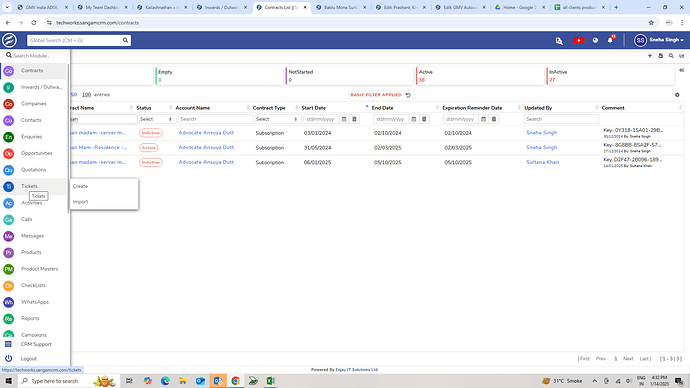Clear End Date filter with trash icon
This screenshot has width=690, height=388.
tap(424, 119)
